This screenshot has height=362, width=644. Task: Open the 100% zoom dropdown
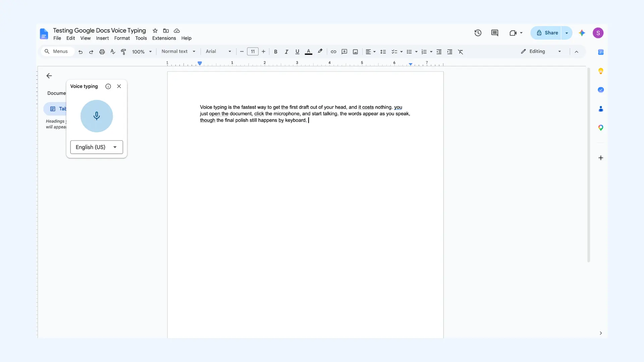click(142, 52)
